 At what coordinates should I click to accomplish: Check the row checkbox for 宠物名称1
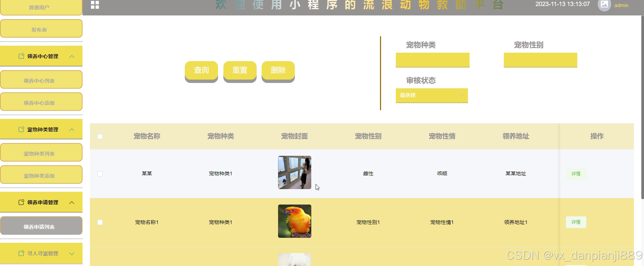(100, 222)
